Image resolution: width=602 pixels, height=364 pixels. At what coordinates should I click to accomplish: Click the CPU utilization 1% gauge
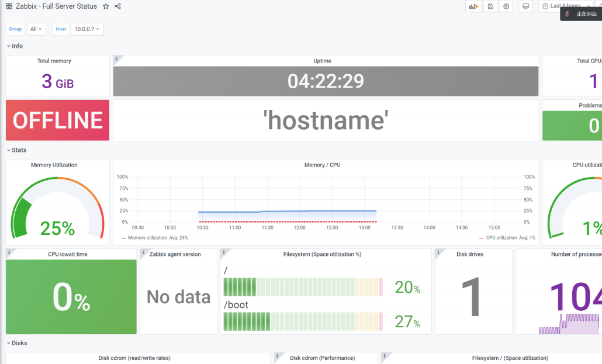click(x=575, y=207)
